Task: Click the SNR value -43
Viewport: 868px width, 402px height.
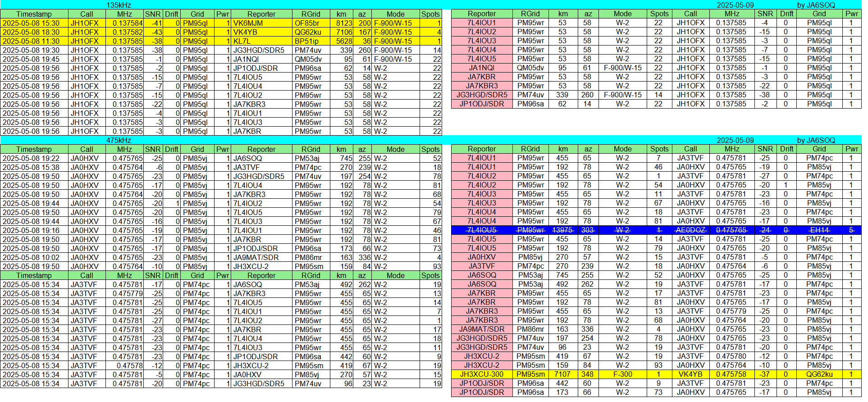Action: (153, 32)
